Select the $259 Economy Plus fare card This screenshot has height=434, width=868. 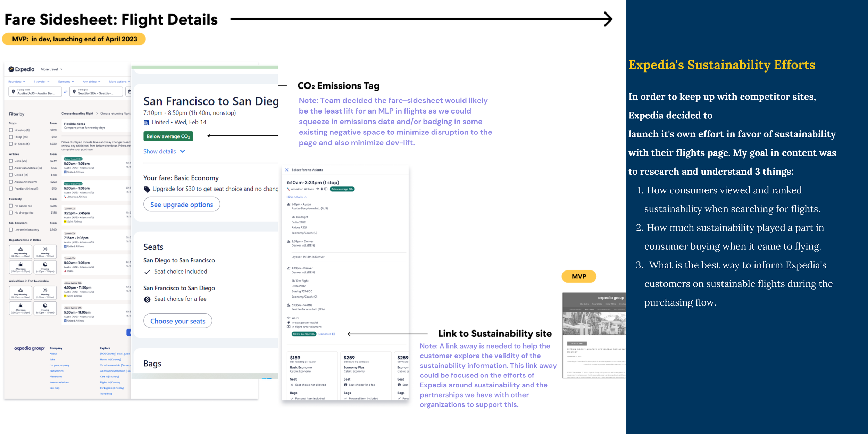tap(366, 376)
